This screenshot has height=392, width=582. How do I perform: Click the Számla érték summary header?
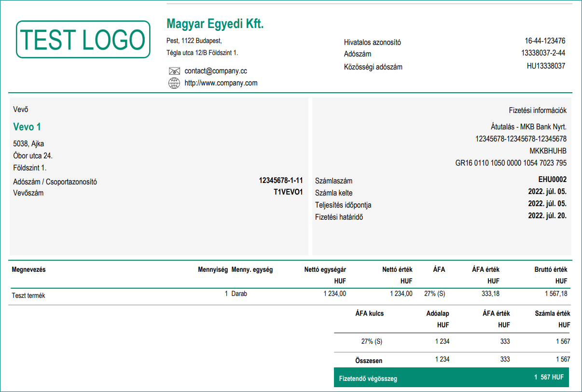coord(553,313)
